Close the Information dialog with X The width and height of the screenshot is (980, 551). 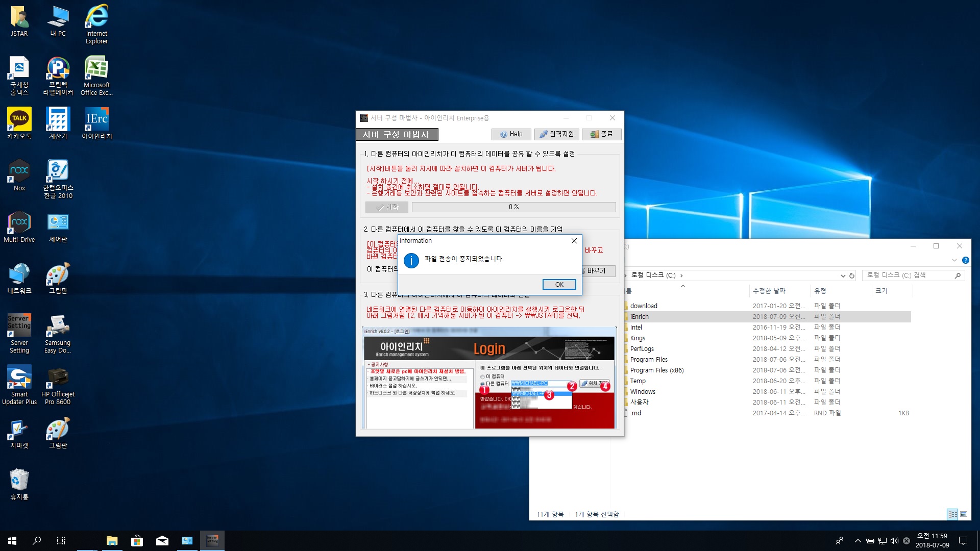(574, 241)
